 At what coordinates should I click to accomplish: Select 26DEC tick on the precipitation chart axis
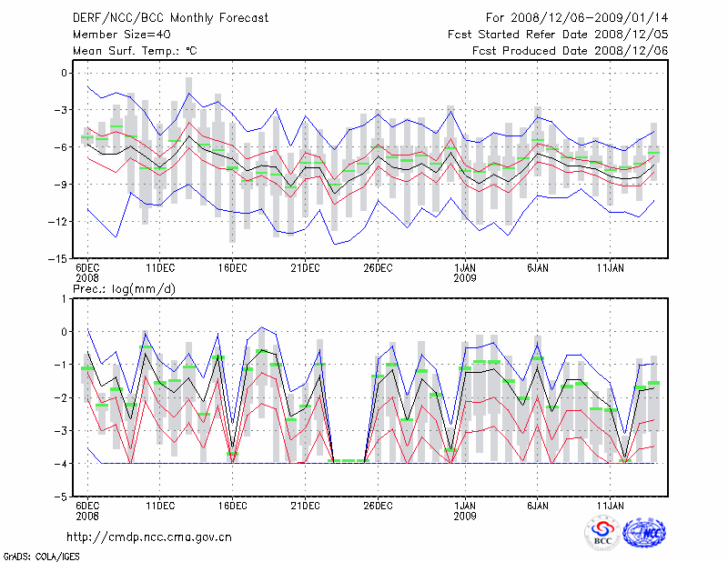378,507
